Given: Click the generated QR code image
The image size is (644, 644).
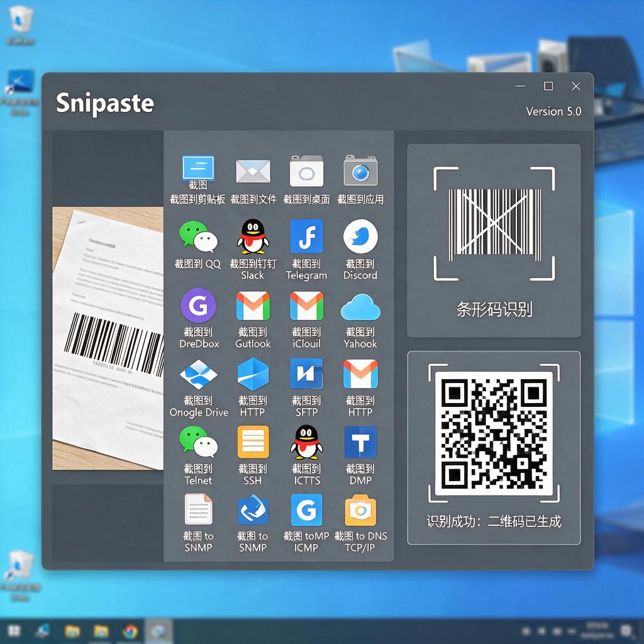Looking at the screenshot, I should pos(494,433).
